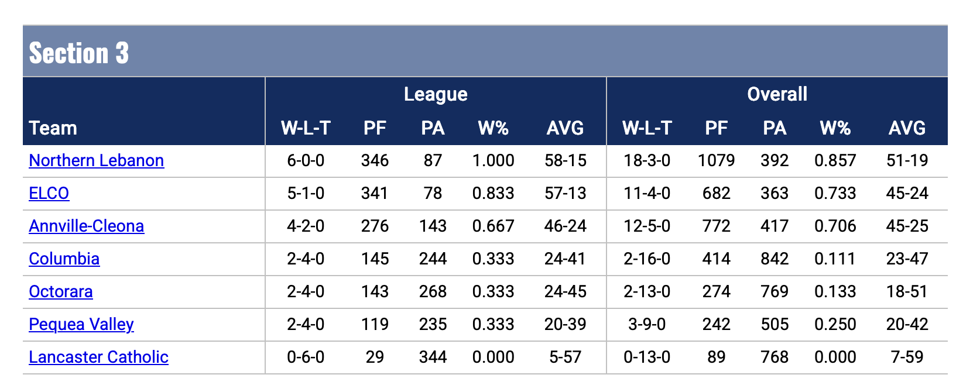Click the Overall W-L-T column header
980x385 pixels.
click(647, 128)
